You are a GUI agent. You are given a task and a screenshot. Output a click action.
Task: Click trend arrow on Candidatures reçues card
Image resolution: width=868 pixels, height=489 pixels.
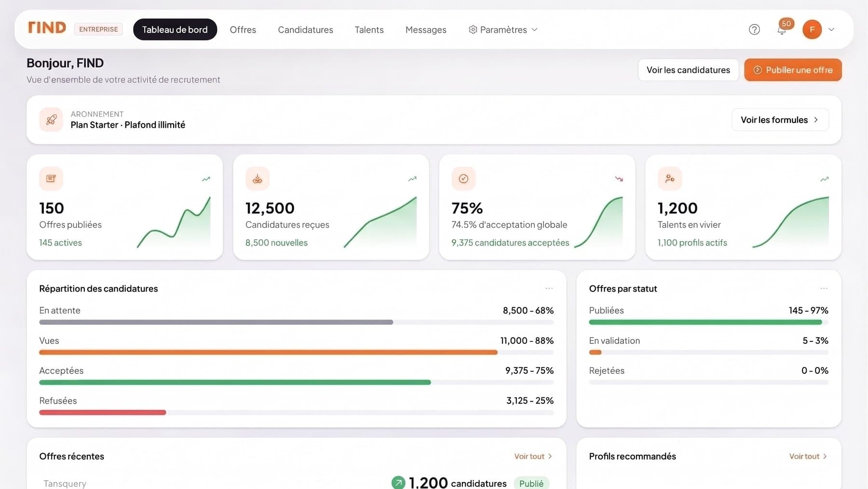point(412,179)
